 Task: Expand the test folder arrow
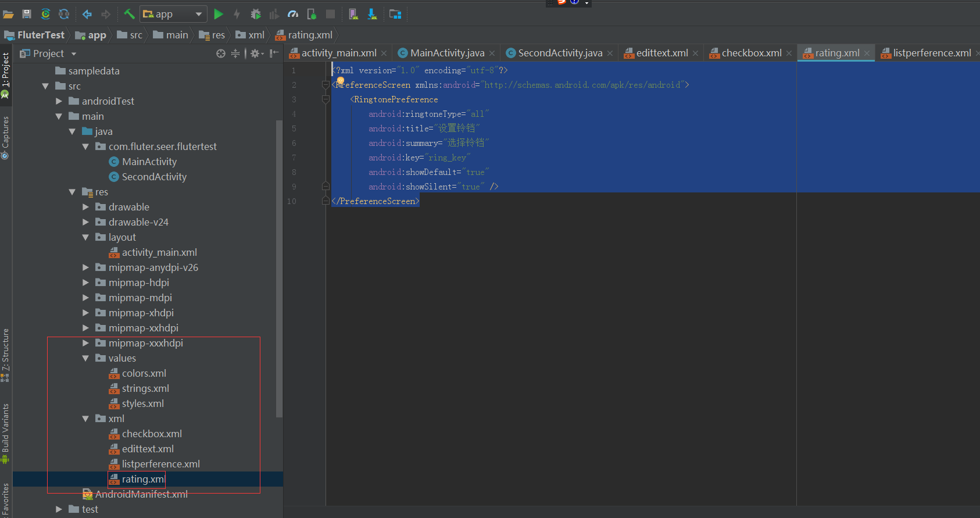click(x=59, y=509)
